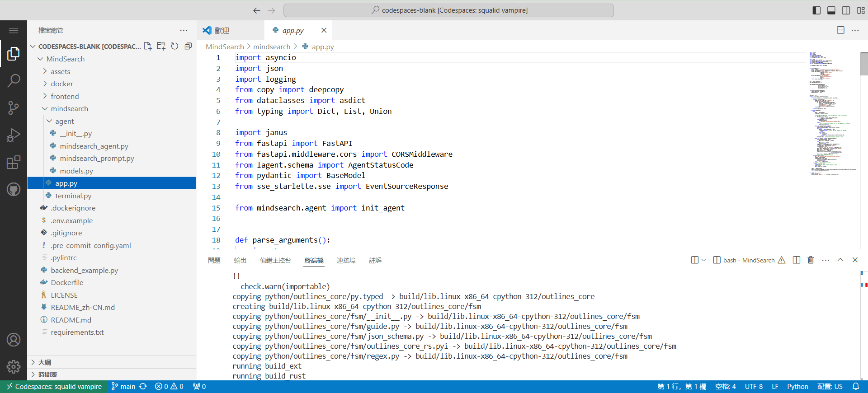Toggle the bottom panel visibility
This screenshot has height=393, width=868.
tap(831, 10)
